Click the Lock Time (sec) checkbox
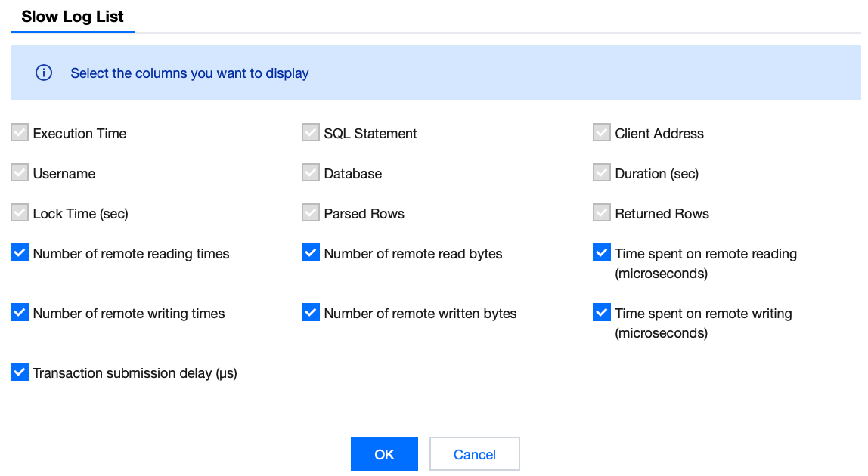 (20, 213)
